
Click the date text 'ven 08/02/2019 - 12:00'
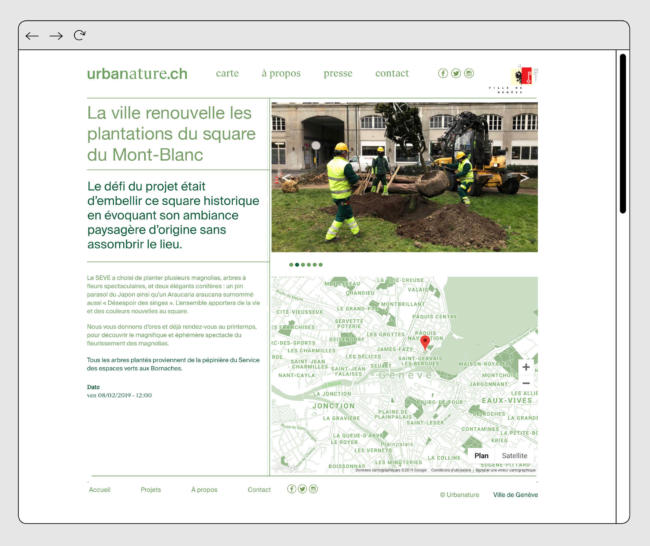point(119,396)
